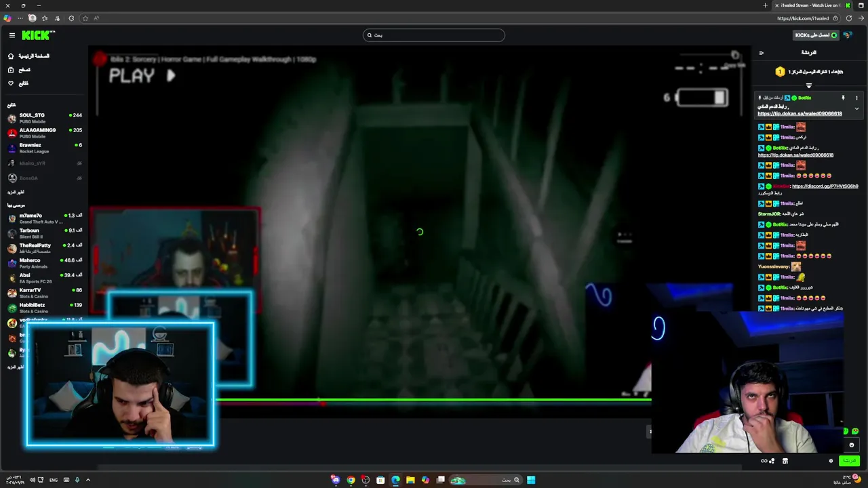The height and width of the screenshot is (488, 868).
Task: Open the Browse sidebar item
Action: tap(19, 70)
